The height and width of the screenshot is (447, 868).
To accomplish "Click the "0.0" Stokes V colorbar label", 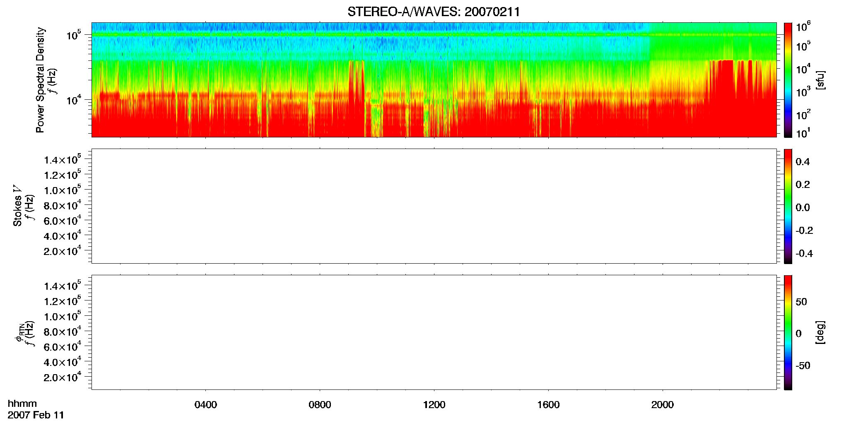I will click(803, 208).
